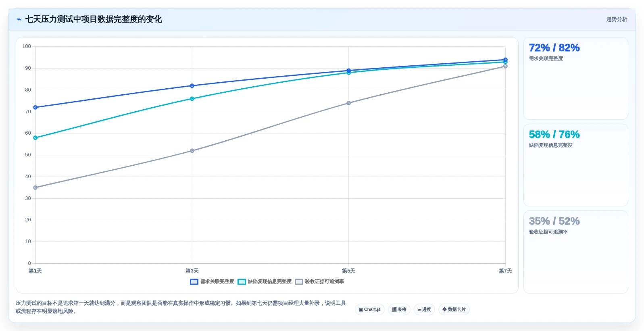Image resolution: width=644 pixels, height=331 pixels.
Task: Click the description paragraph starting 压力测试的目标
Action: pyautogui.click(x=181, y=307)
